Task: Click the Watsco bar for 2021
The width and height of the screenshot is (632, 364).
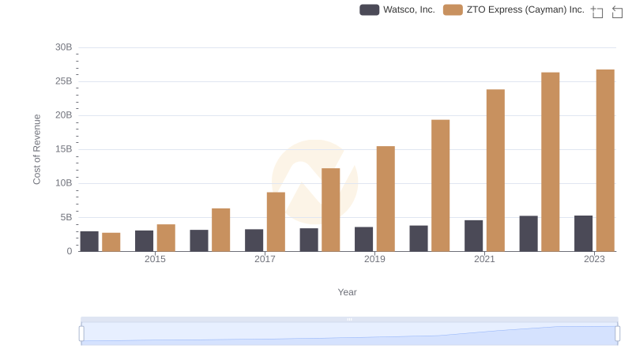Action: (473, 235)
